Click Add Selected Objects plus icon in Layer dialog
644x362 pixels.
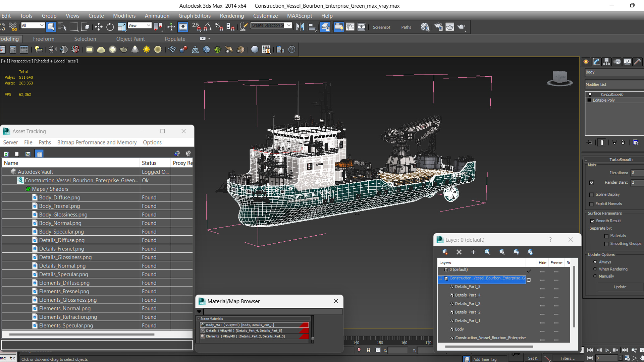pyautogui.click(x=473, y=252)
